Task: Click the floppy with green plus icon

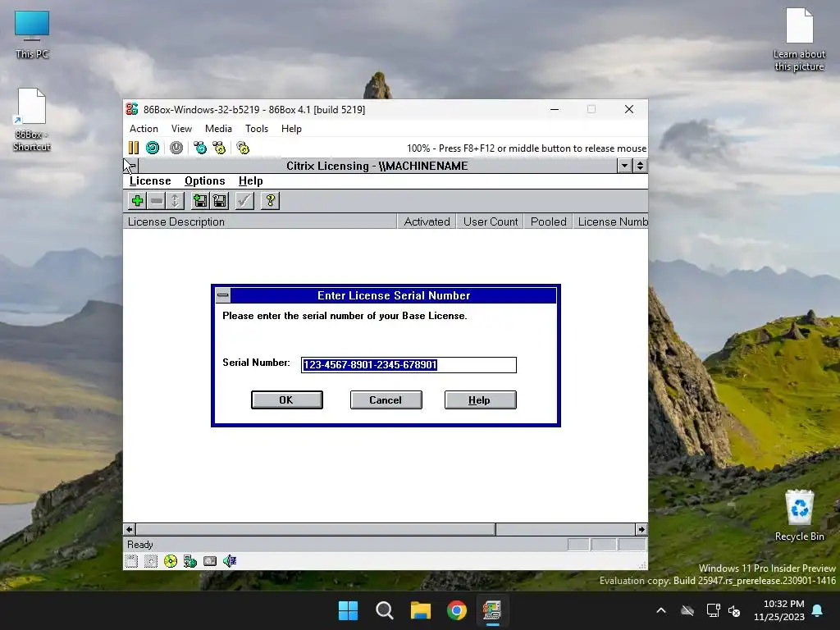Action: click(x=200, y=201)
